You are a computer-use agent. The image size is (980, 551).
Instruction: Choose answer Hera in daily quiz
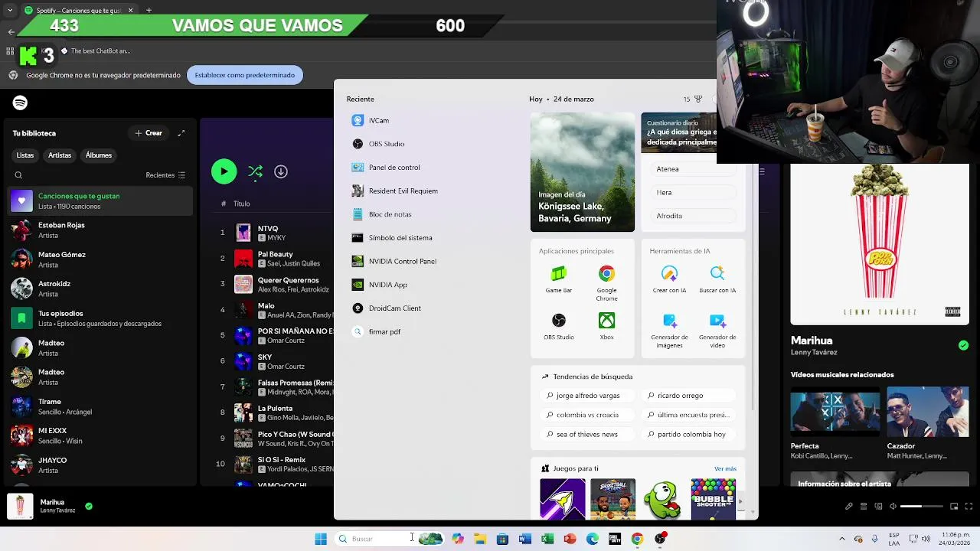point(694,193)
